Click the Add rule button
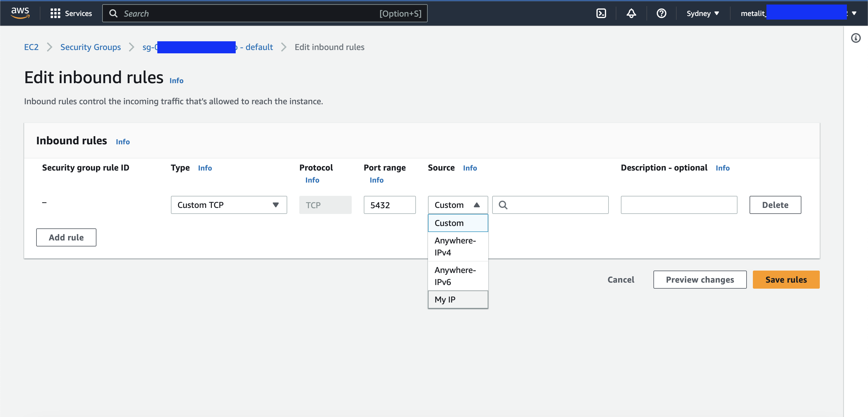Image resolution: width=868 pixels, height=417 pixels. tap(66, 237)
